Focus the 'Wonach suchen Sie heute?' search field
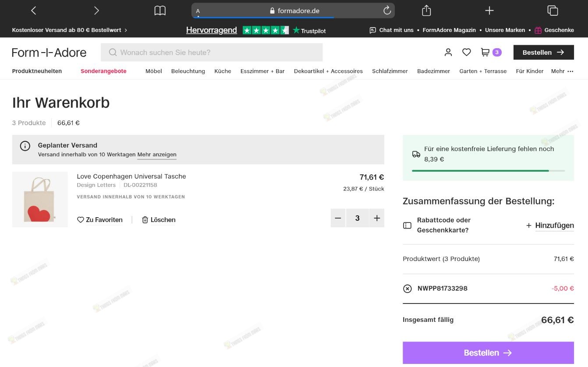Screen dimensions: 588x367 [x=212, y=53]
